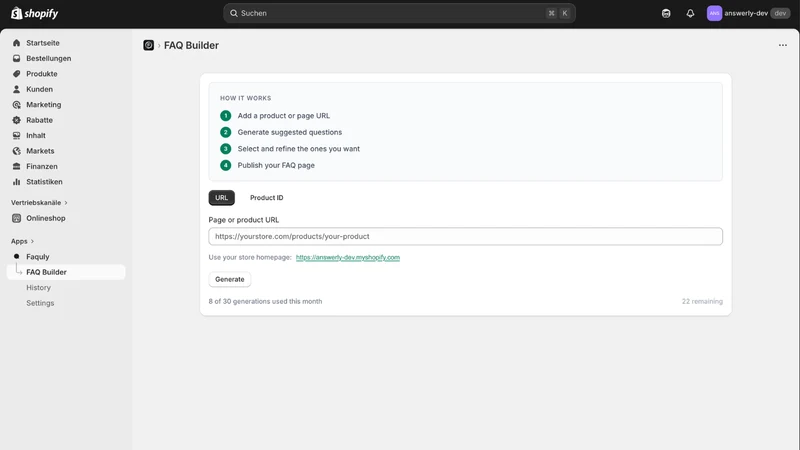Click the 'HOW IT WORKS' heading
800x450 pixels.
pyautogui.click(x=245, y=98)
